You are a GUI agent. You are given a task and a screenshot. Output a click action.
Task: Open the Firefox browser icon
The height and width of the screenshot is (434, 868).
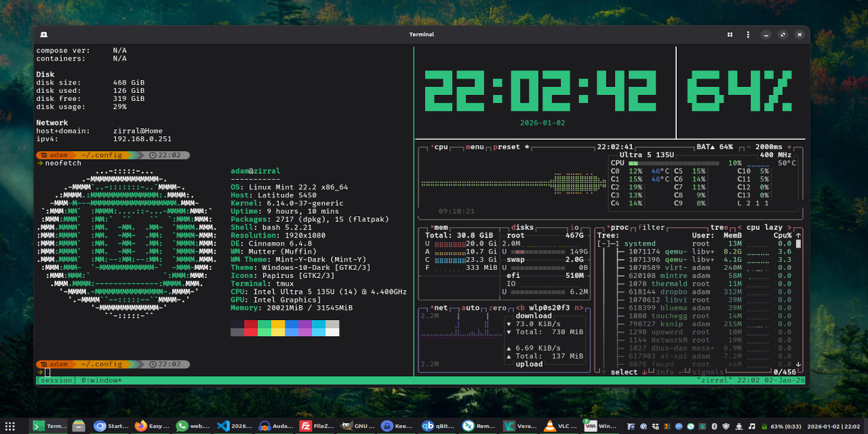(142, 425)
